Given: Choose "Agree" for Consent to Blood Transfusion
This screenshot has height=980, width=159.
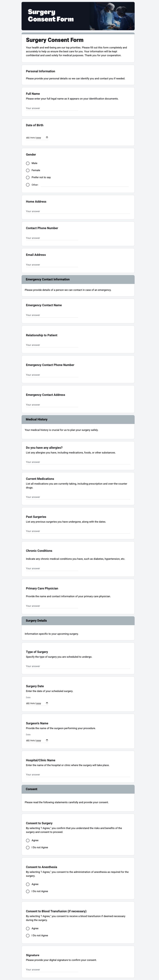Looking at the screenshot, I should coord(27,929).
